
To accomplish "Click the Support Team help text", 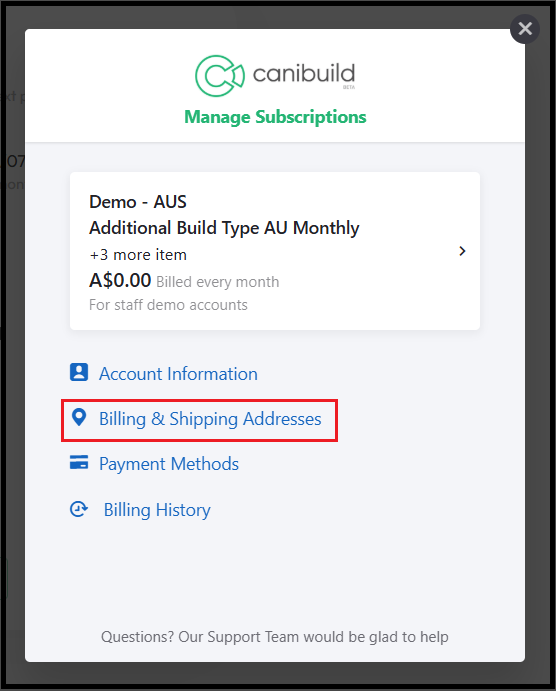I will tap(274, 637).
